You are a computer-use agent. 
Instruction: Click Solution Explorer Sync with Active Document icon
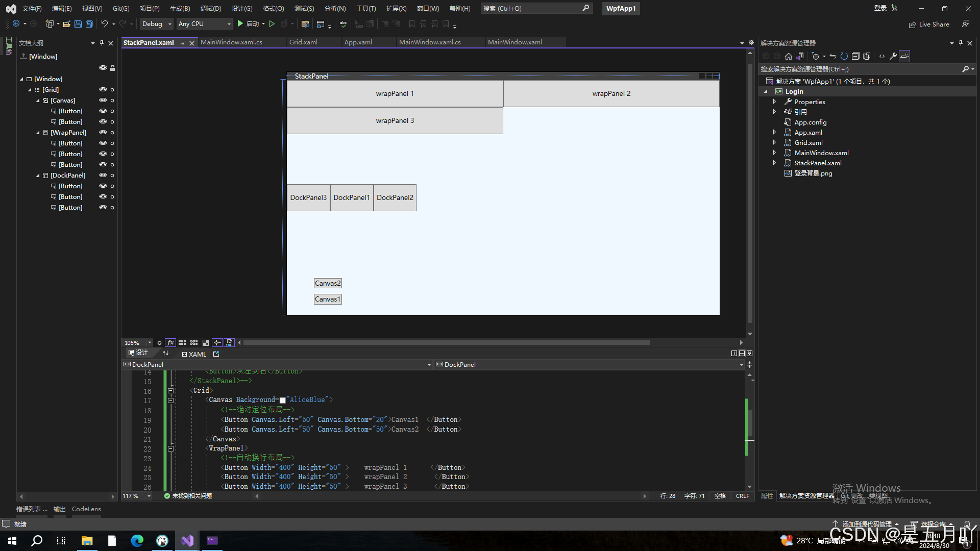click(x=833, y=56)
